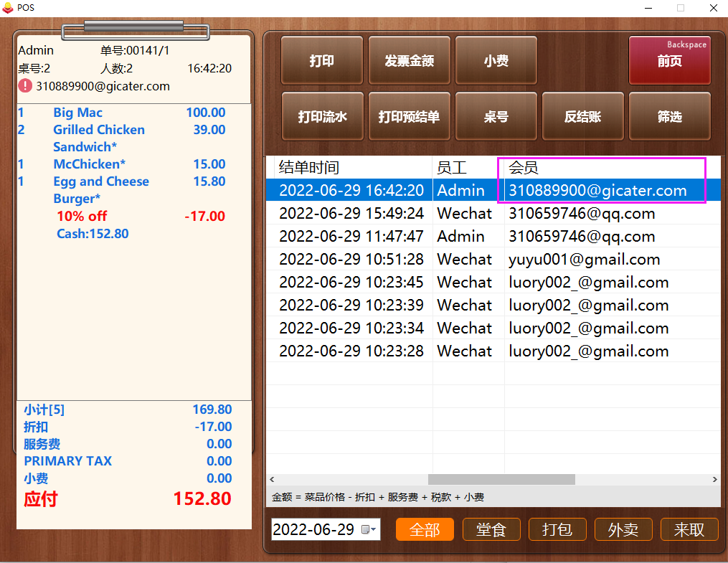
Task: Go back with the red 前页 button
Action: (x=669, y=60)
